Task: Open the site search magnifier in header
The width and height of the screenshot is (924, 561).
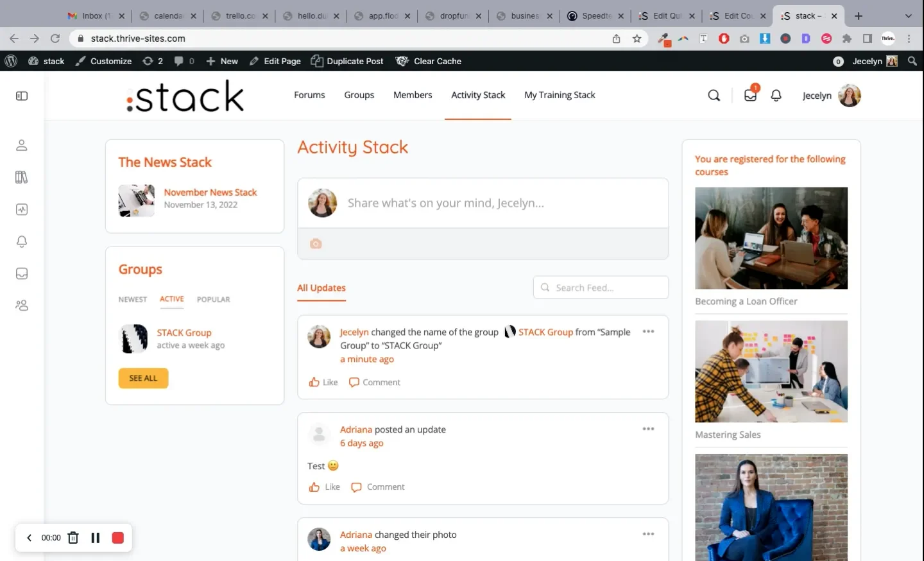Action: [x=714, y=96]
